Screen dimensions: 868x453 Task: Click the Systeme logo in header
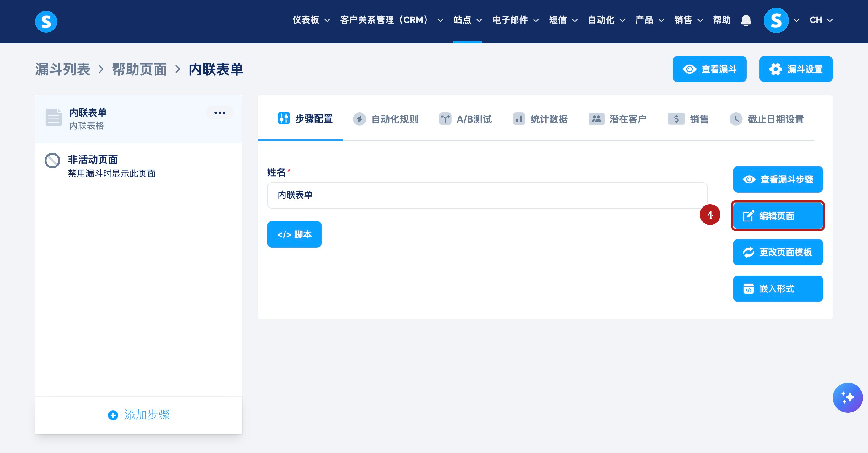click(46, 22)
